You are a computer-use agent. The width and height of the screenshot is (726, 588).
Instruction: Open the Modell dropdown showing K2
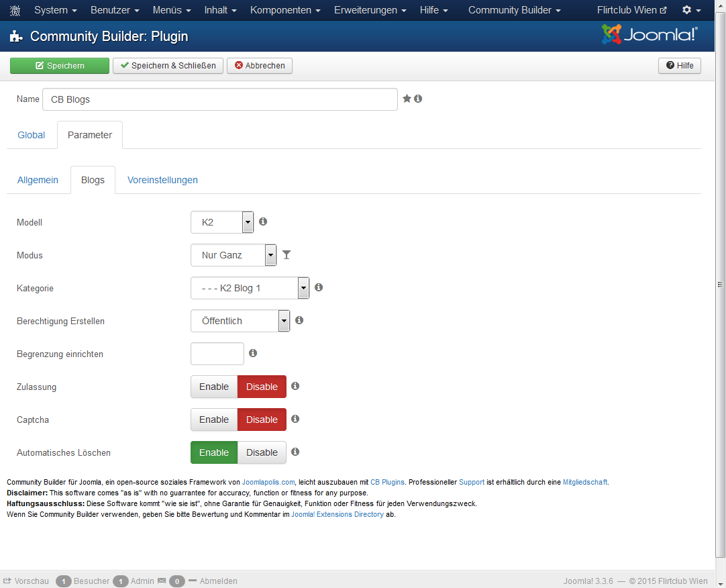[x=222, y=222]
